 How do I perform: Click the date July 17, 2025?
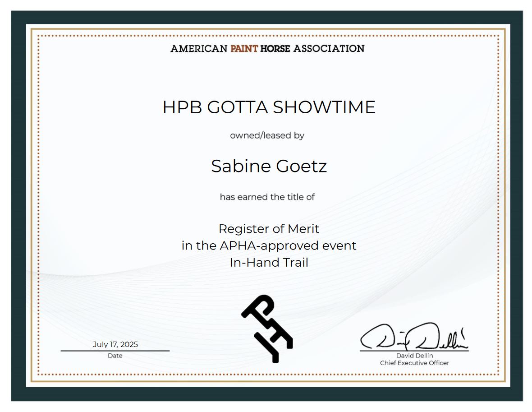115,344
